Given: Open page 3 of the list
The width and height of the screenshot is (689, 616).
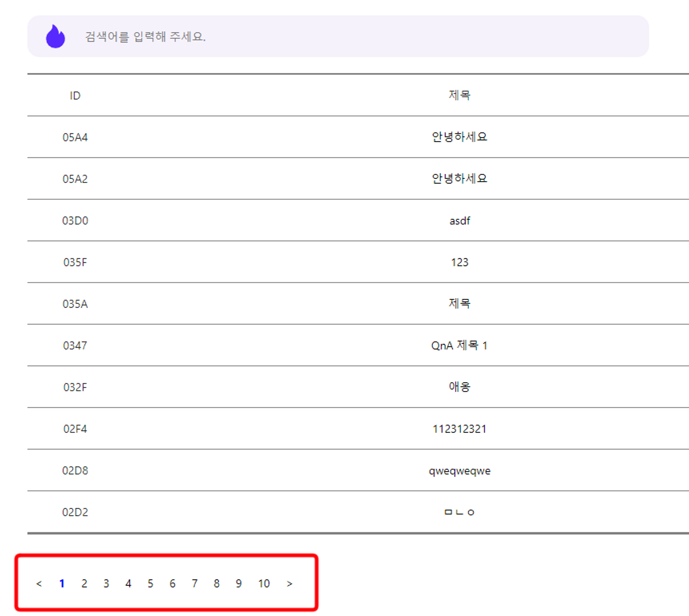Looking at the screenshot, I should point(106,584).
